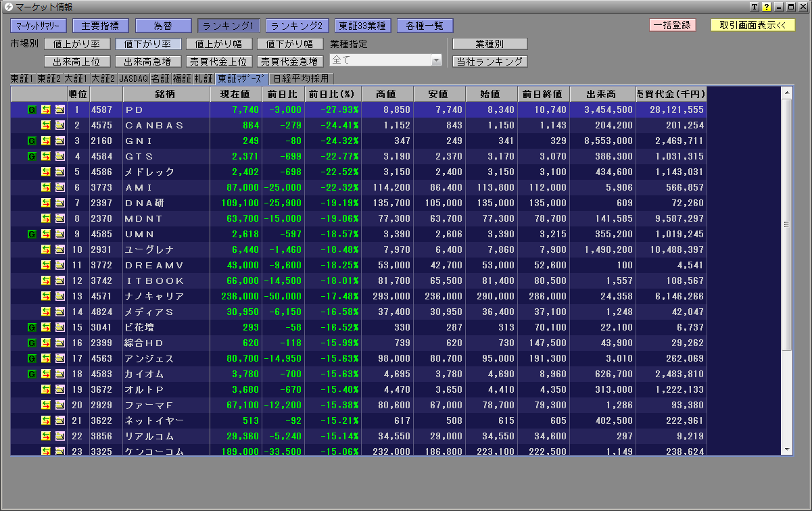Open the 業種指定 dropdown showing 全て
The width and height of the screenshot is (812, 511).
click(x=385, y=60)
